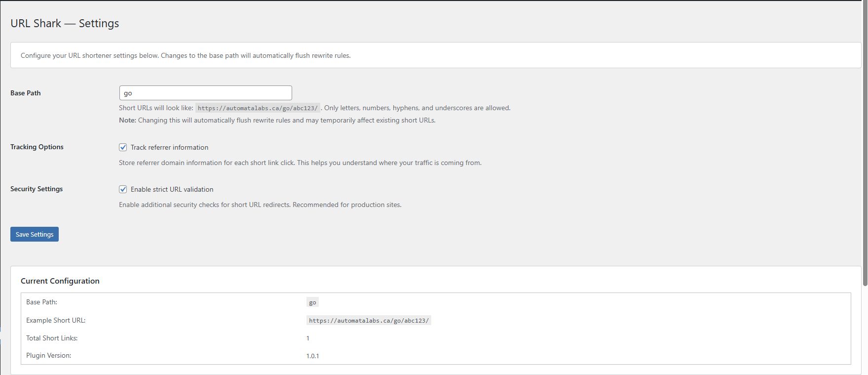The image size is (868, 375).
Task: Toggle the Enable strict URL validation checkbox
Action: [123, 189]
